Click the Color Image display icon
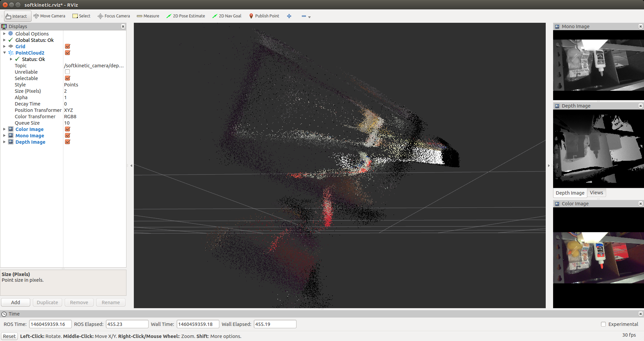The height and width of the screenshot is (341, 644). point(11,129)
